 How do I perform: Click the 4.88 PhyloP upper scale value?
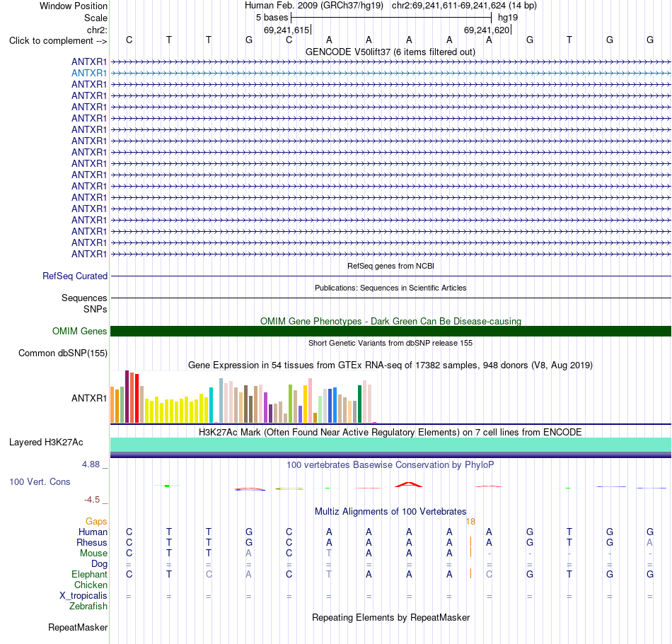coord(91,464)
